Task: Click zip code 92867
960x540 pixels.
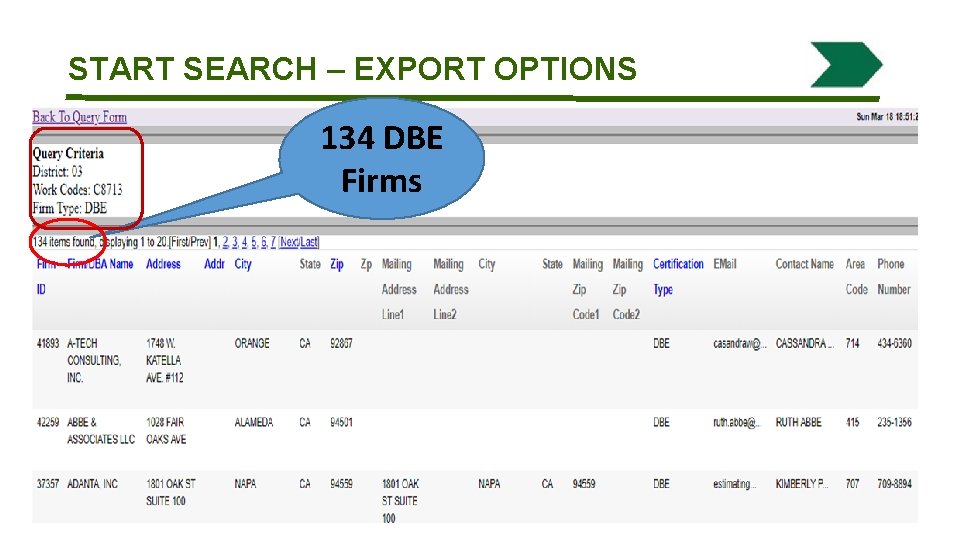Action: (341, 343)
